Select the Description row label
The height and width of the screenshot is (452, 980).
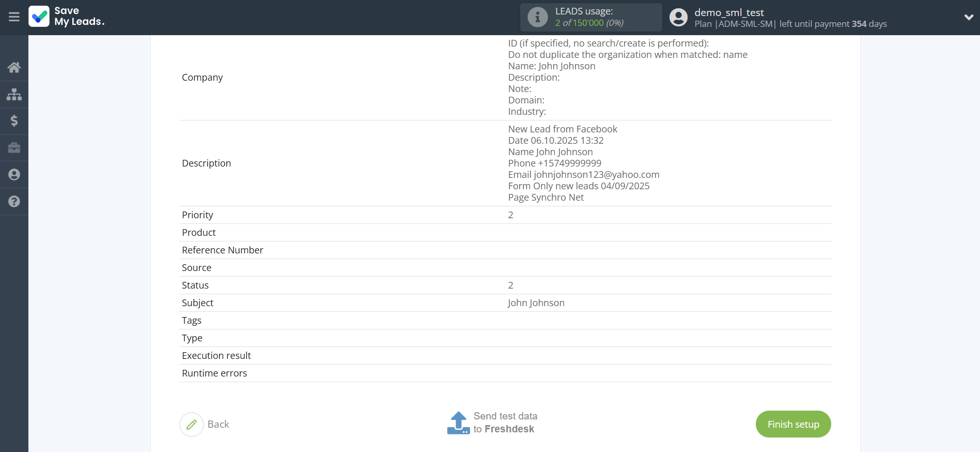(206, 163)
